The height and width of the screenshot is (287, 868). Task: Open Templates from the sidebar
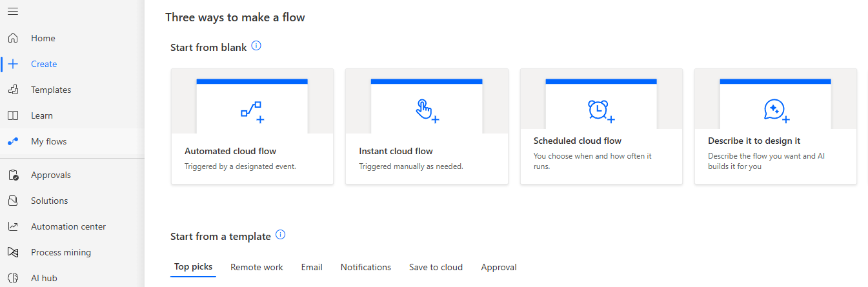click(51, 90)
